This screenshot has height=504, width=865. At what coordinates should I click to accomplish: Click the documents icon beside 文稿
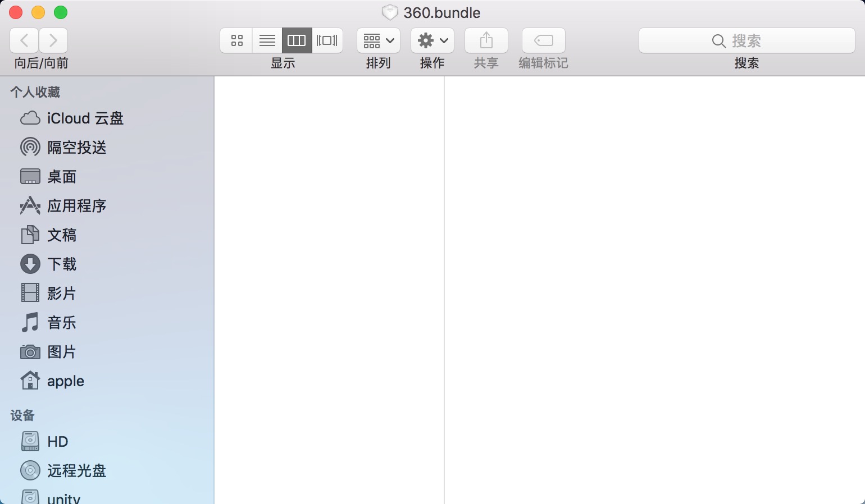coord(30,235)
